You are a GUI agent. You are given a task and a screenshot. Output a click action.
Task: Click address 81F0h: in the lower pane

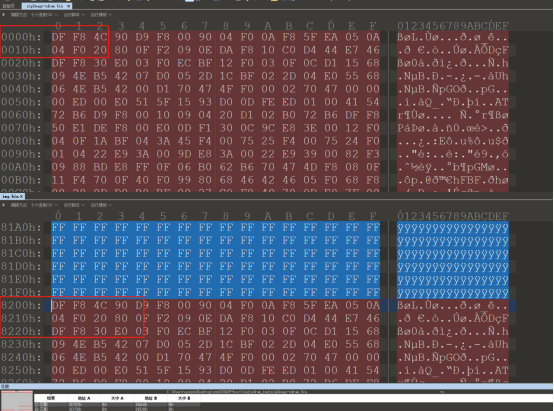click(x=21, y=292)
